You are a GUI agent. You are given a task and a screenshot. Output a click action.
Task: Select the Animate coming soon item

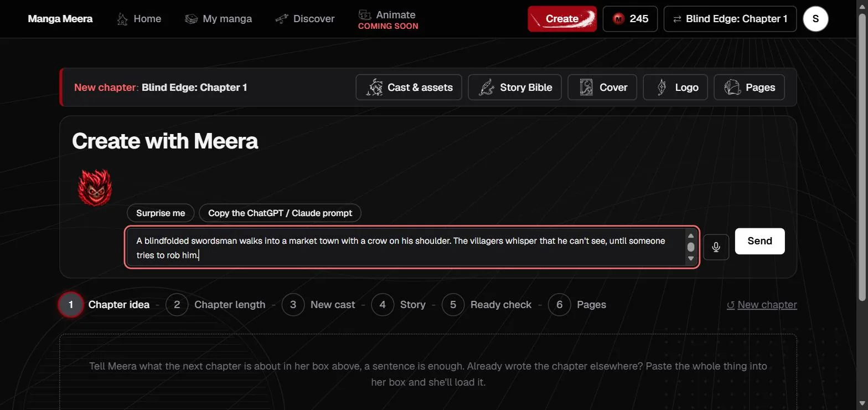pos(388,19)
